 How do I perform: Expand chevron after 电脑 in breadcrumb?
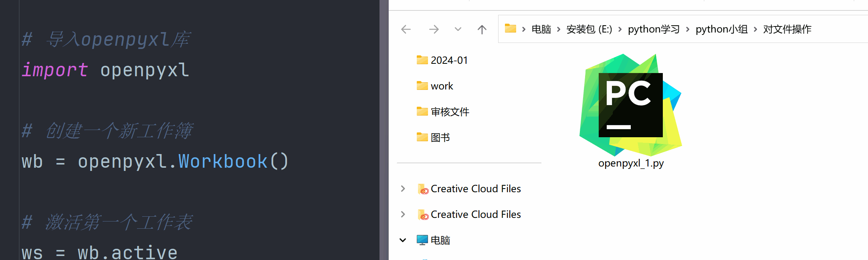click(x=559, y=29)
